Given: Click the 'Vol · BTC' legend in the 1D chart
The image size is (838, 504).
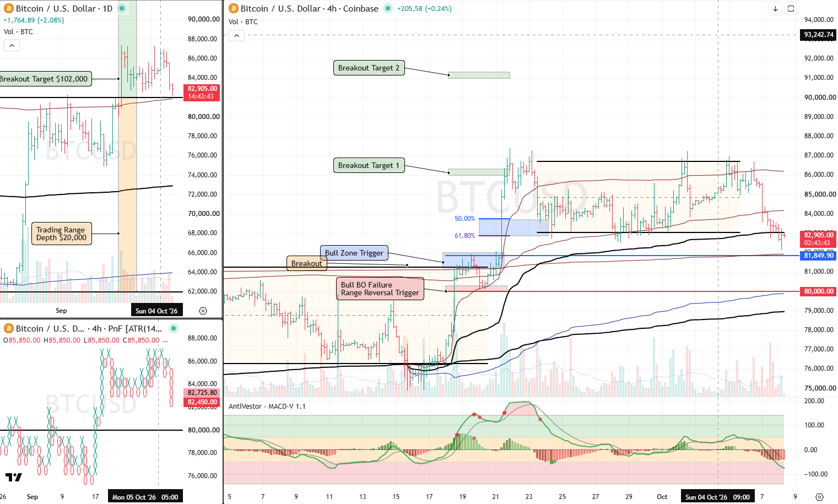Looking at the screenshot, I should pyautogui.click(x=18, y=31).
